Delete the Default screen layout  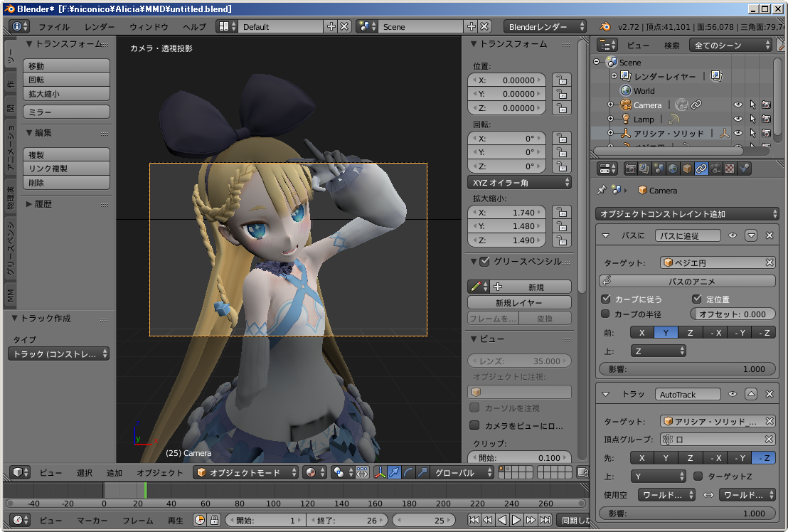[344, 26]
